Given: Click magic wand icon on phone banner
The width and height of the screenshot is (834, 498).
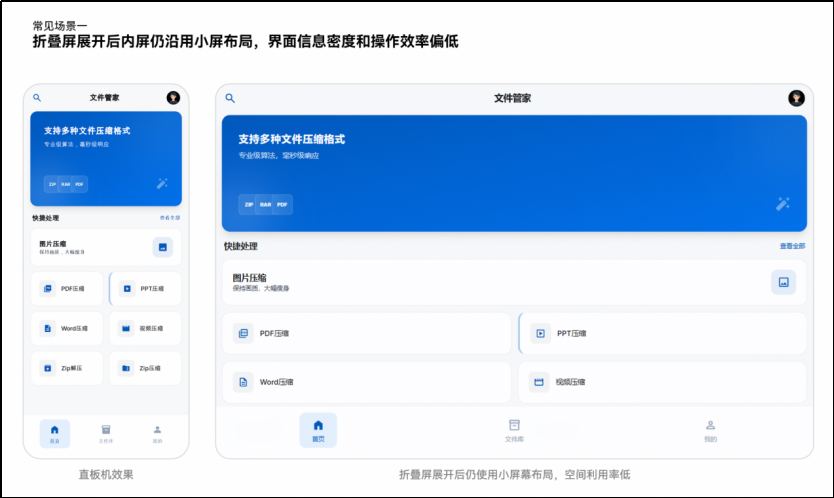Looking at the screenshot, I should (x=162, y=184).
